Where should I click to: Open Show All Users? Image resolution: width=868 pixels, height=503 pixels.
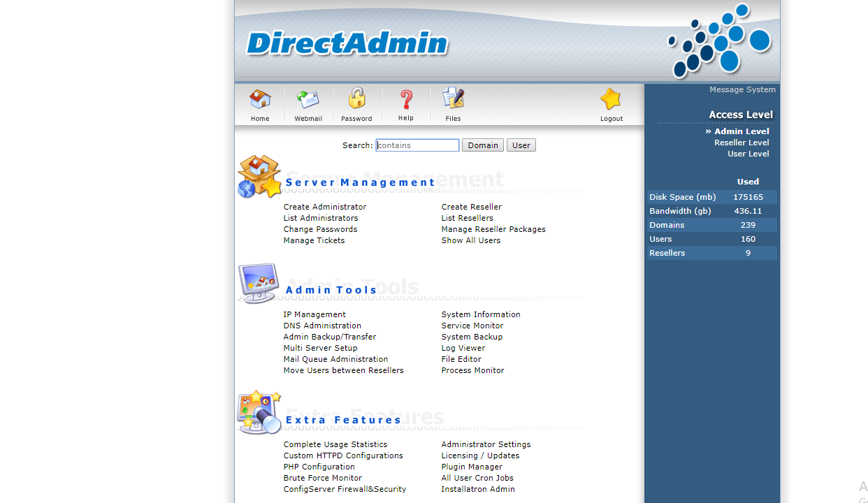tap(471, 240)
